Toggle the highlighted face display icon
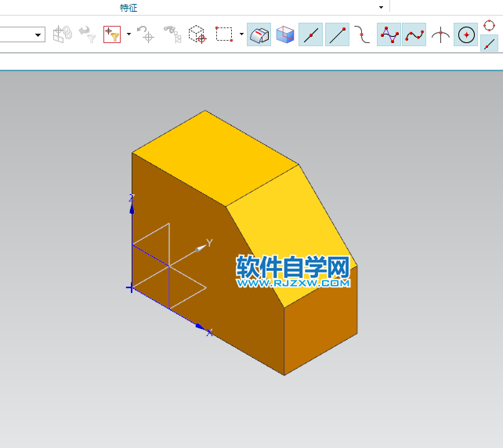503x448 pixels. 259,35
